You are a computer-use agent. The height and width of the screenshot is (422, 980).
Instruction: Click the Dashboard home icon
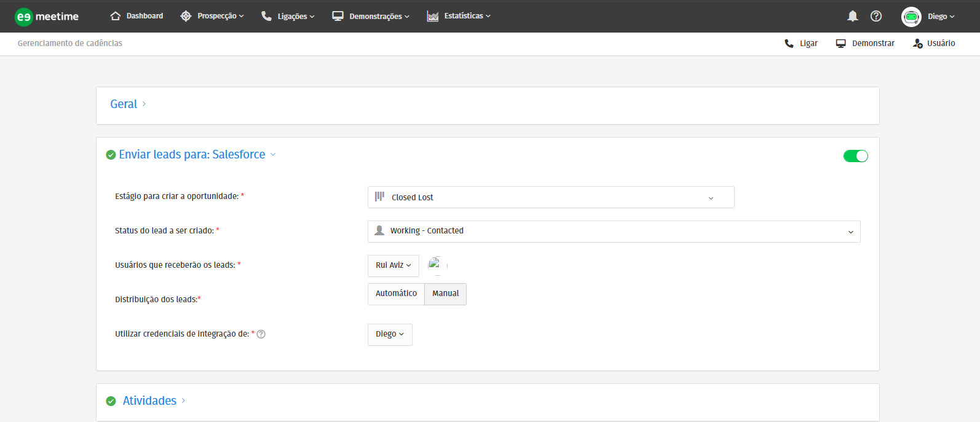pos(116,16)
